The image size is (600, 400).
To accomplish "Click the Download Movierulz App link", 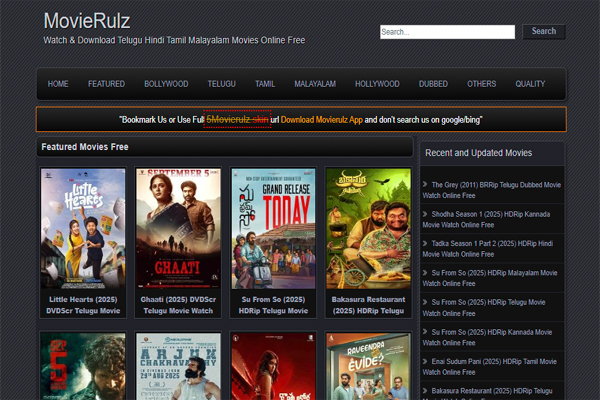I will pyautogui.click(x=321, y=120).
